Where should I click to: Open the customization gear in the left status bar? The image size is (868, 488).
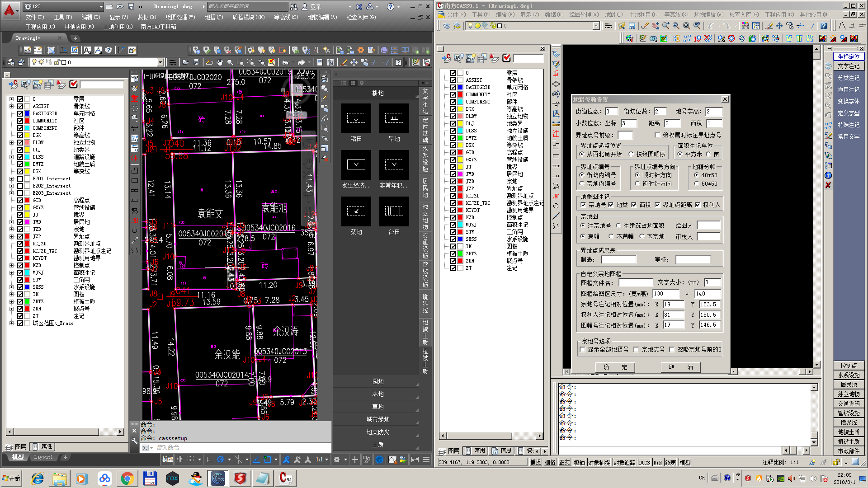(337, 460)
